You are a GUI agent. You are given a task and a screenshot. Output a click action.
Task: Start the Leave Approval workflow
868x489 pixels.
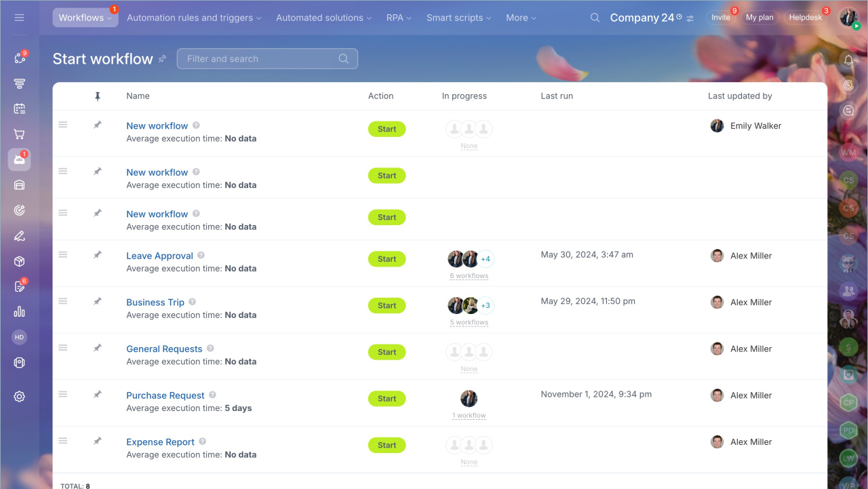tap(387, 259)
